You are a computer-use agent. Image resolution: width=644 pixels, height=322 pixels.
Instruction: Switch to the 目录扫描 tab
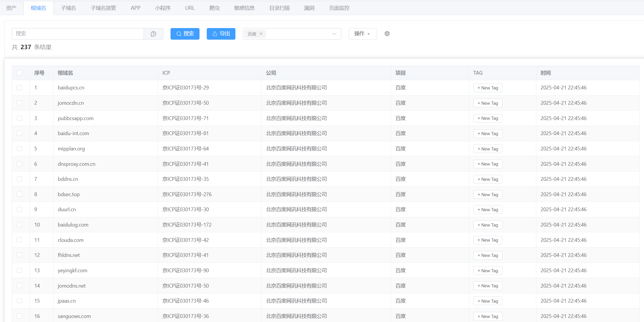279,8
